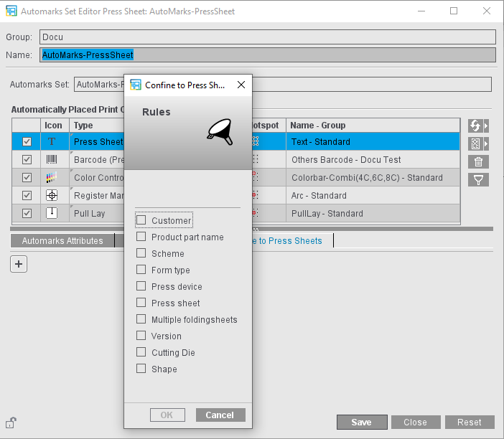Click the Pull Lay row icon
The image size is (504, 439).
(52, 213)
